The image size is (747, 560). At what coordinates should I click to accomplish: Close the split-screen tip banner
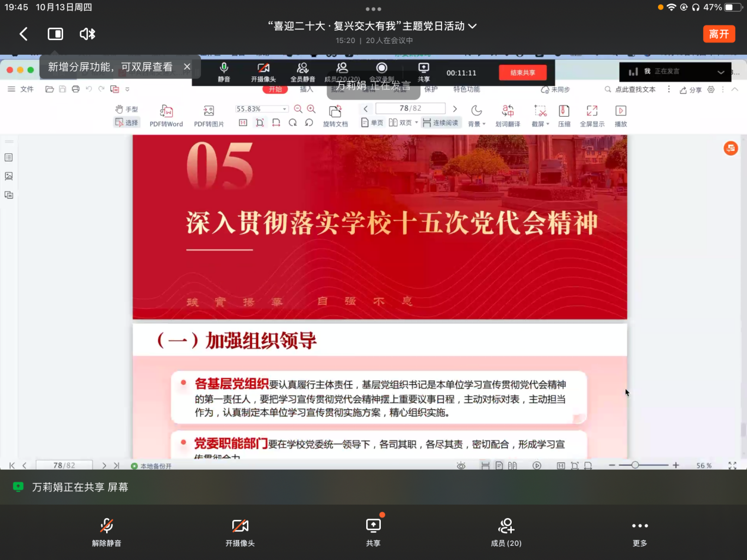coord(187,67)
